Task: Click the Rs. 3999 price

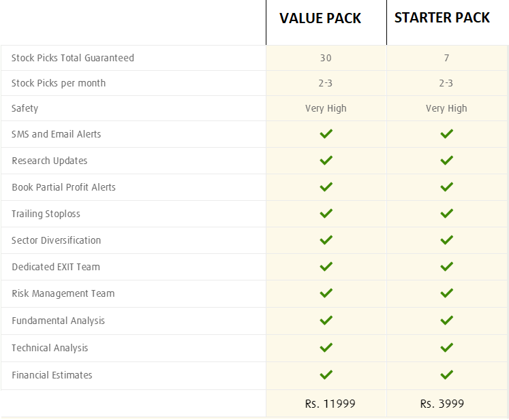Action: coord(442,404)
